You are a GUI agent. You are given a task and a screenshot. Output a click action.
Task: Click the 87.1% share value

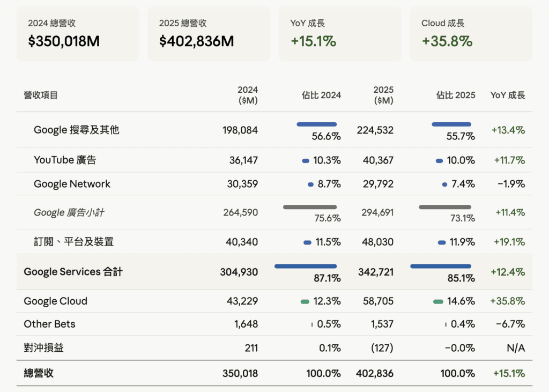[327, 278]
